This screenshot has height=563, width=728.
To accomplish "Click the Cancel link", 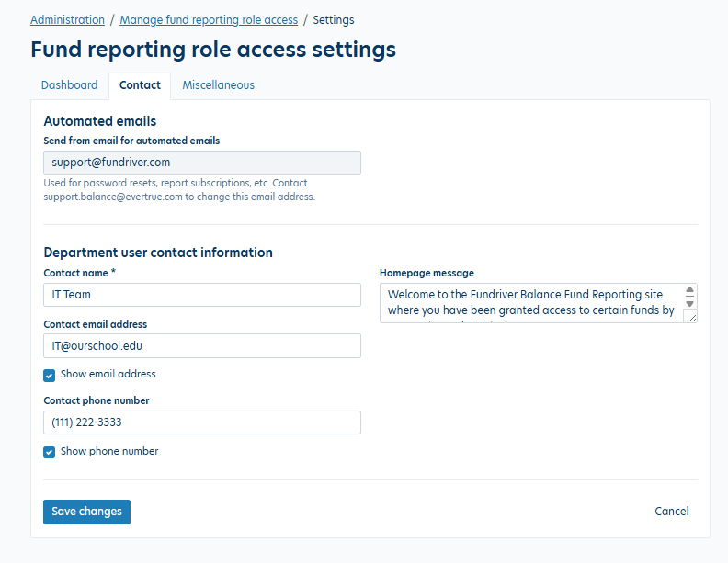I will (x=671, y=512).
